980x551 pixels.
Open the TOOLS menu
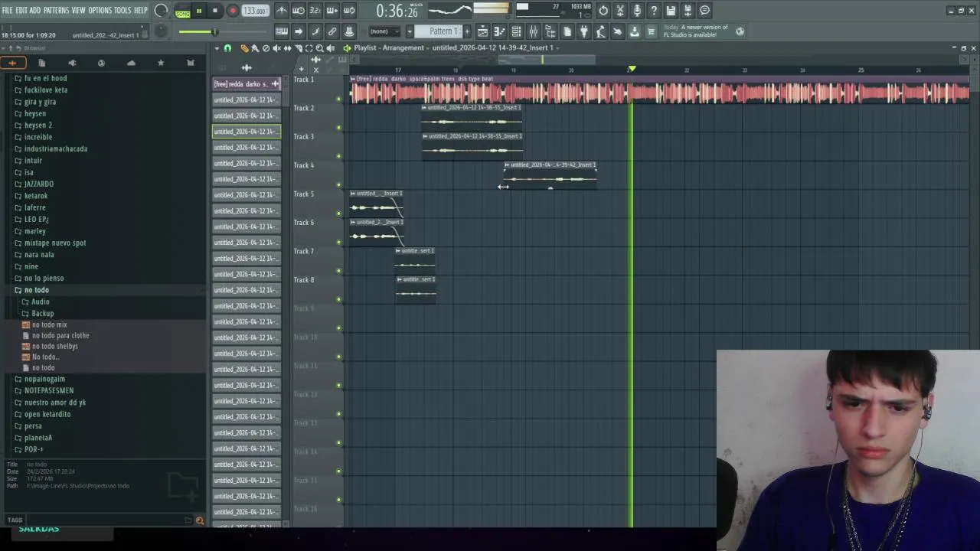click(122, 10)
